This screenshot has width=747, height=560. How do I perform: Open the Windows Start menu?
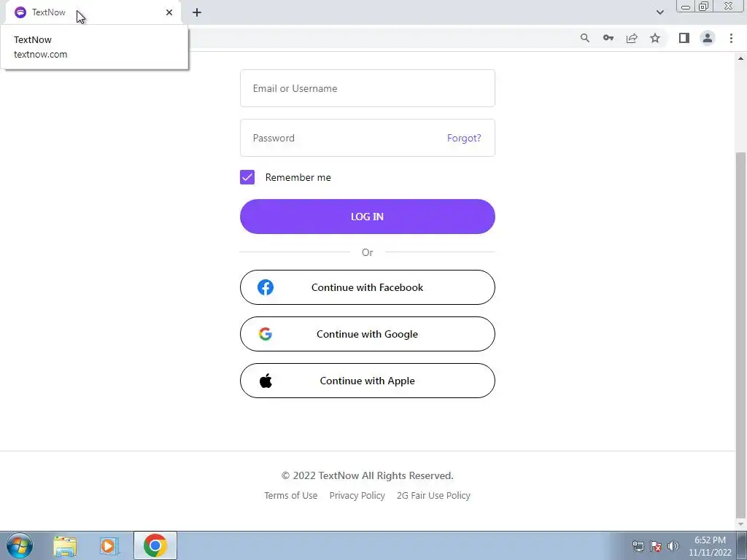[x=20, y=545]
